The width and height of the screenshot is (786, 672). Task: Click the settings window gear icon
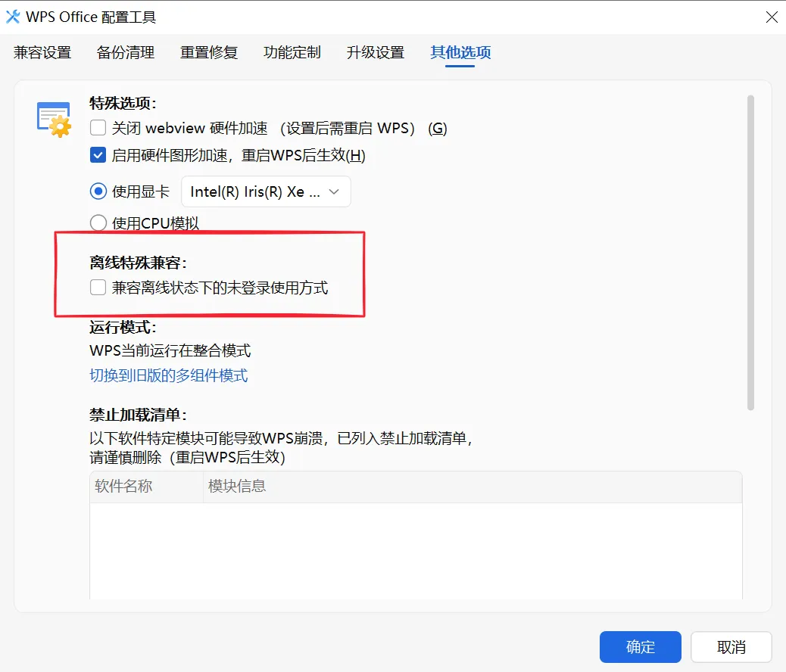pyautogui.click(x=54, y=120)
